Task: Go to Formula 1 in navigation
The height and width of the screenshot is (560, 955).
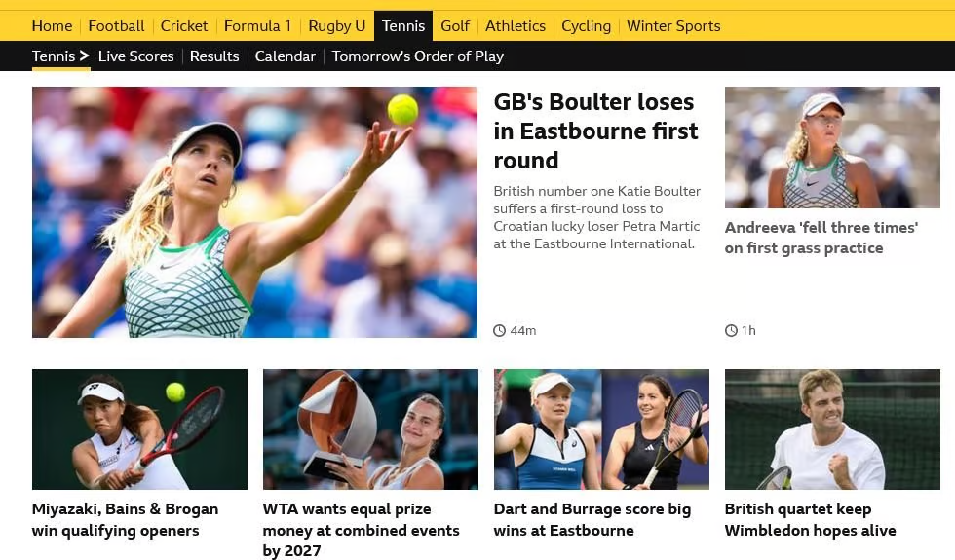Action: click(257, 26)
